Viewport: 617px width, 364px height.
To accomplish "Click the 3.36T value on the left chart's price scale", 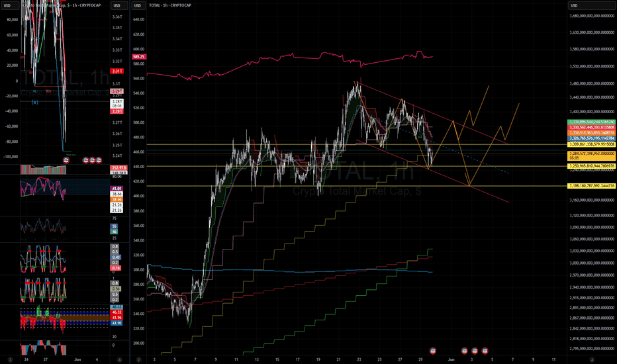I will [117, 17].
